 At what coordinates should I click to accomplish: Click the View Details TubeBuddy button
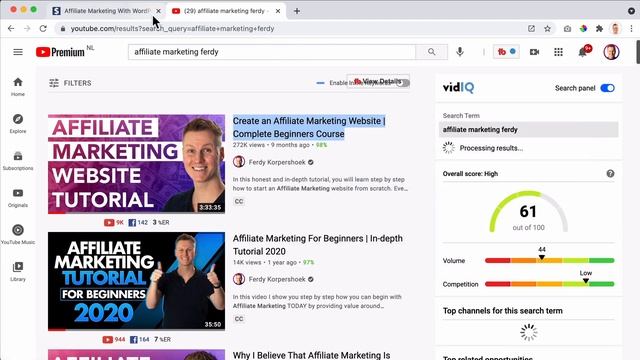pyautogui.click(x=378, y=81)
